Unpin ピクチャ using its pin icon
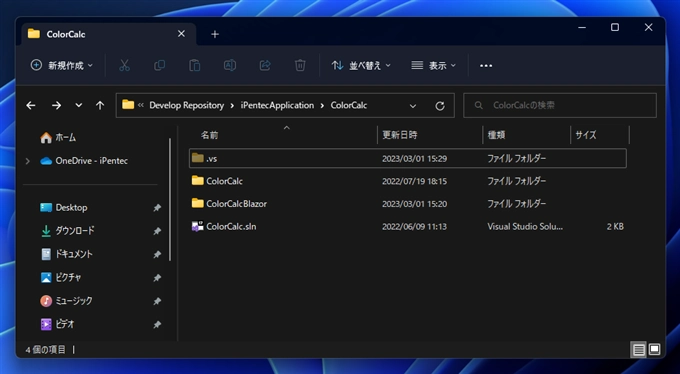This screenshot has width=680, height=374. (157, 278)
